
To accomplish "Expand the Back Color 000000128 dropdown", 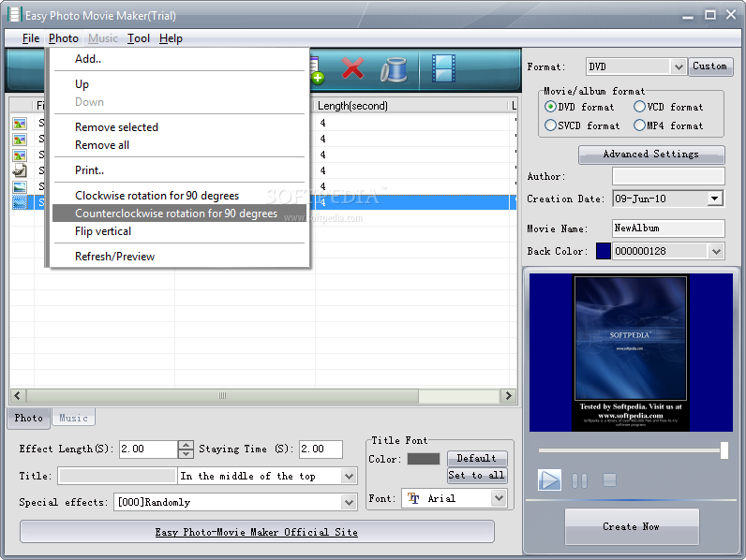I will 716,251.
